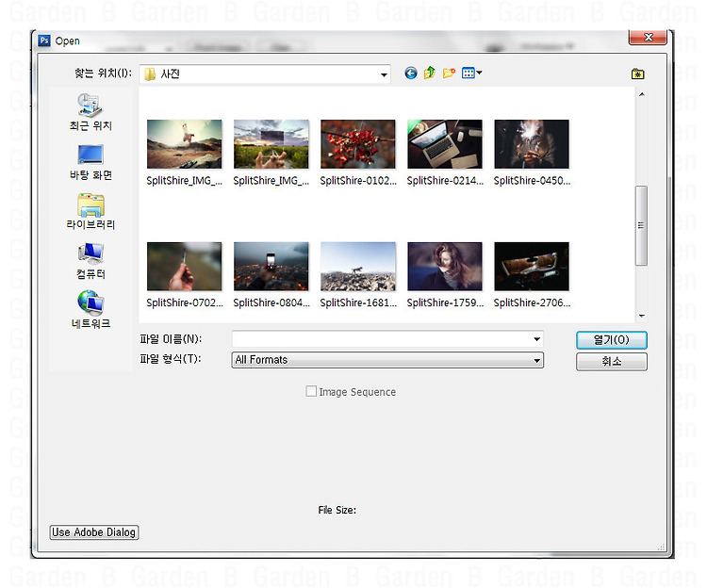Select the SplitShire-2706 car interior thumbnail
The height and width of the screenshot is (588, 707).
pyautogui.click(x=532, y=267)
